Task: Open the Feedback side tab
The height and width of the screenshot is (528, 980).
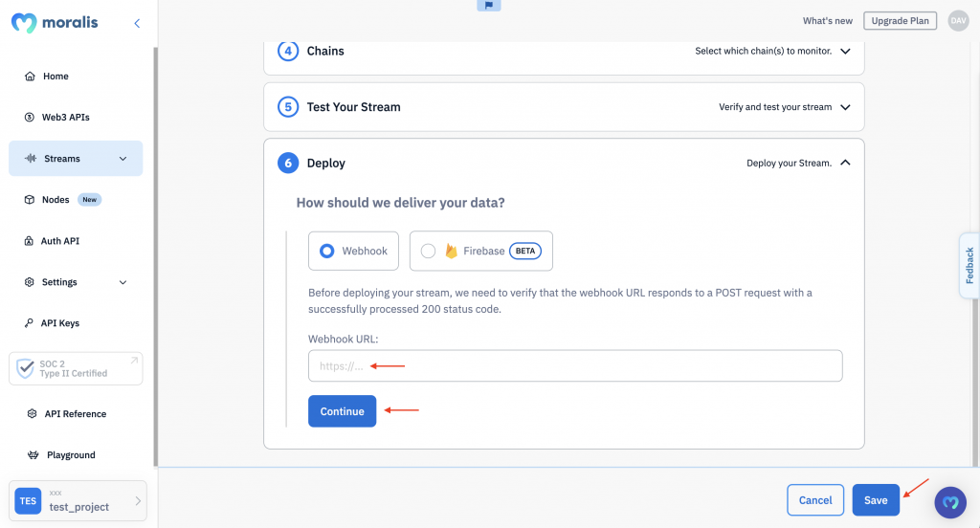Action: click(x=969, y=266)
